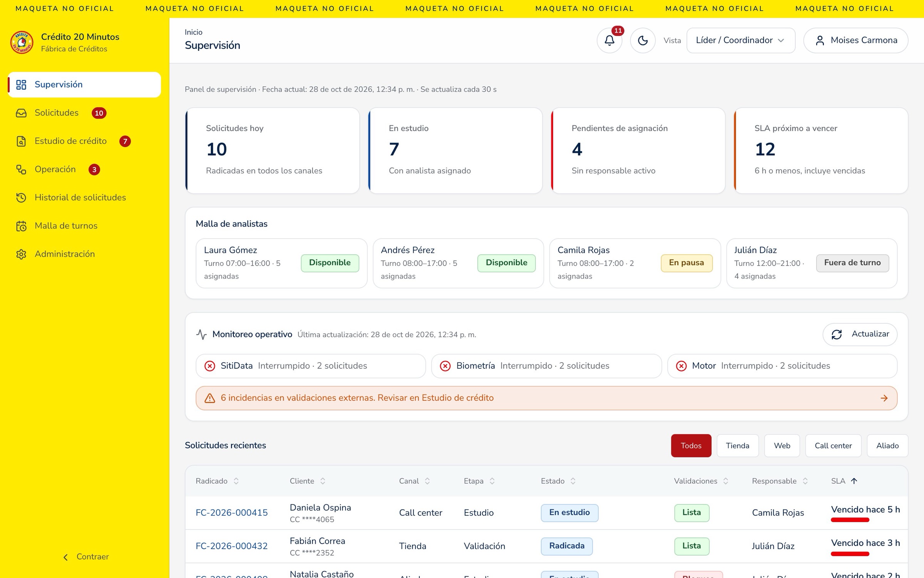Image resolution: width=924 pixels, height=578 pixels.
Task: Open request FC-2026-000415
Action: pos(231,512)
